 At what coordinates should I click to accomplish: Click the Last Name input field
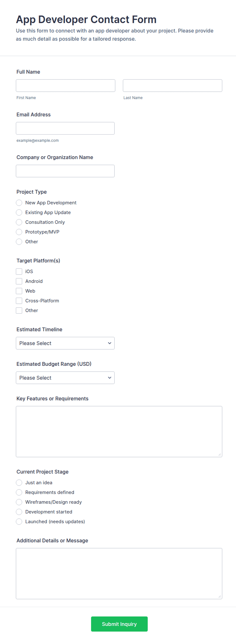(x=173, y=86)
